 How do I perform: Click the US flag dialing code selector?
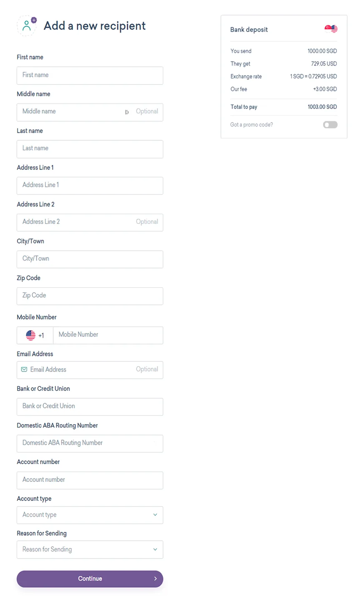34,335
